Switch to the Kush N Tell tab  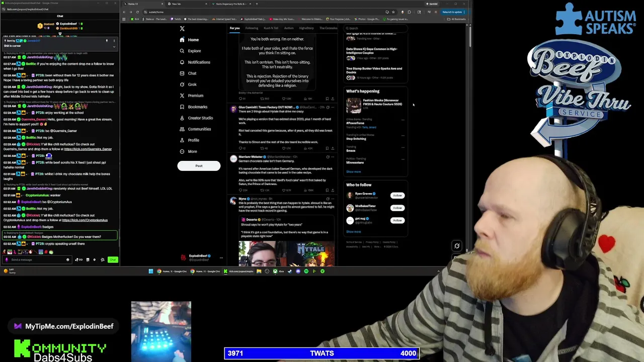(x=271, y=28)
